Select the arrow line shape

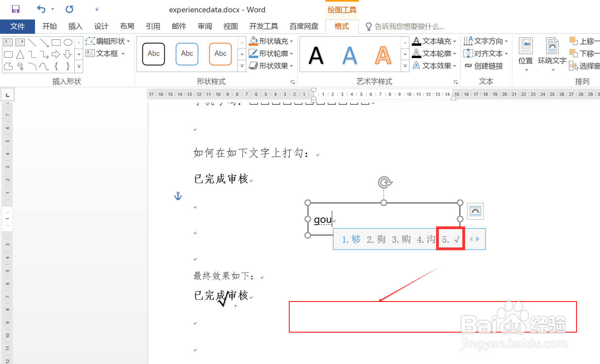[44, 42]
